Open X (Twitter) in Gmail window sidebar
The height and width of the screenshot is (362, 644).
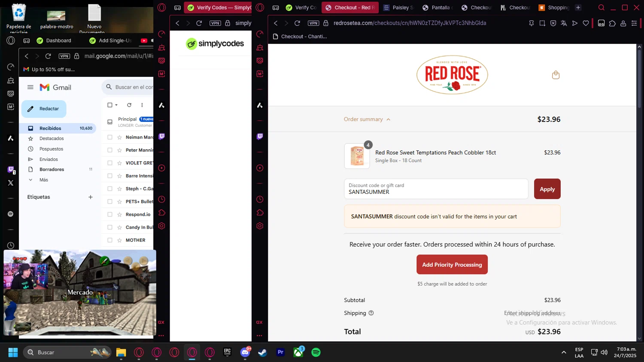11,183
